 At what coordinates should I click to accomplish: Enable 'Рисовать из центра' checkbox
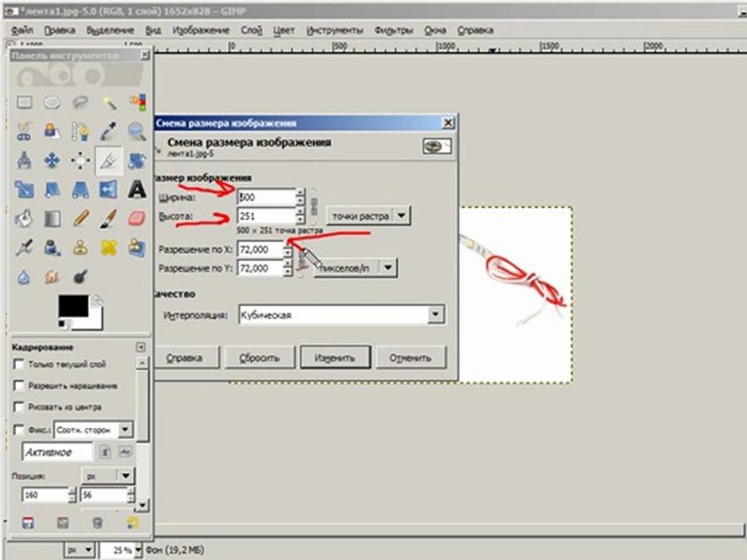tap(19, 407)
